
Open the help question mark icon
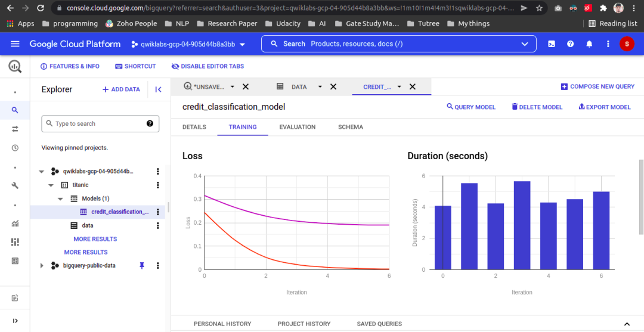571,44
